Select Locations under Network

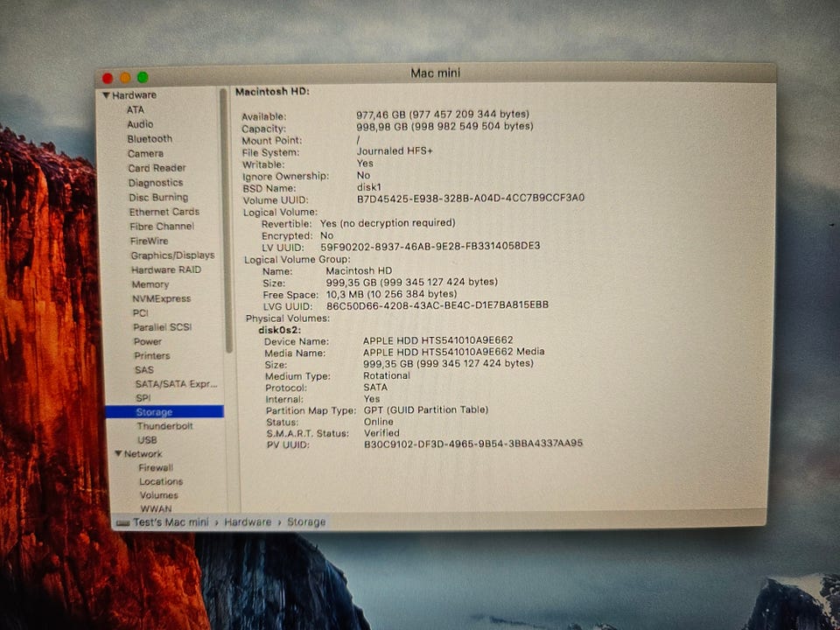click(x=160, y=482)
